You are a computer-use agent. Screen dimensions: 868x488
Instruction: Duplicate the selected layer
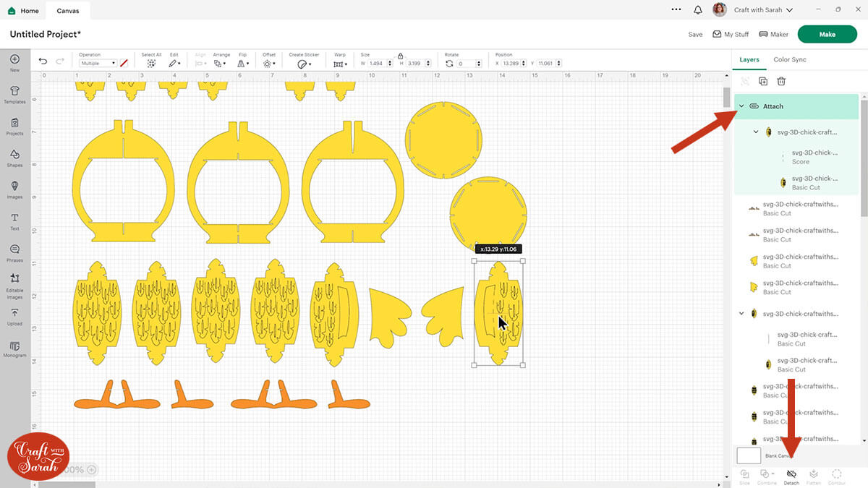[x=763, y=82]
